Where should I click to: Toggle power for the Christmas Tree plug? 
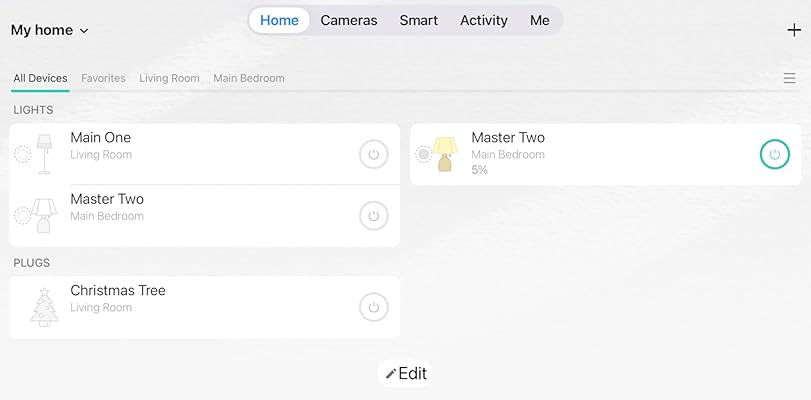click(x=373, y=308)
